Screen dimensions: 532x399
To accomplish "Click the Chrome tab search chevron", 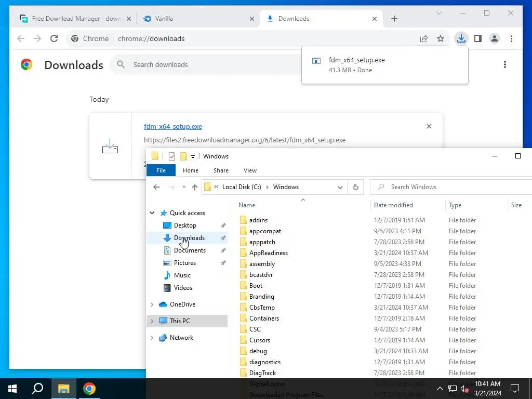I will click(438, 13).
